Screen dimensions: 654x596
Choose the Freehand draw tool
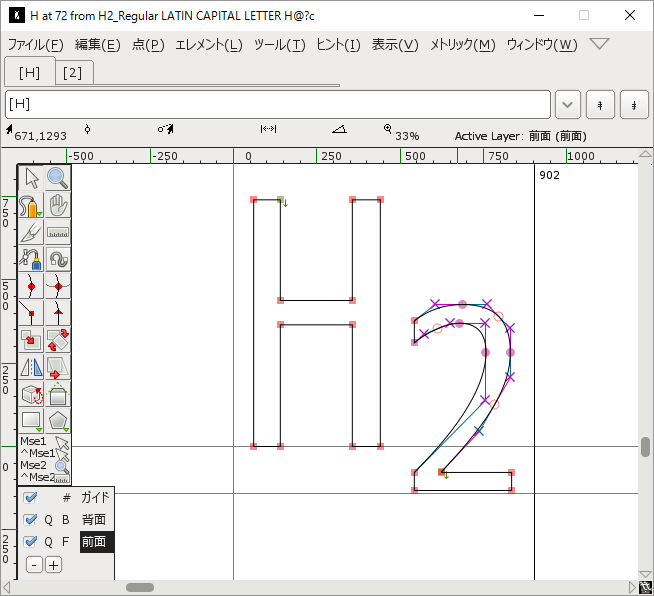(x=31, y=205)
